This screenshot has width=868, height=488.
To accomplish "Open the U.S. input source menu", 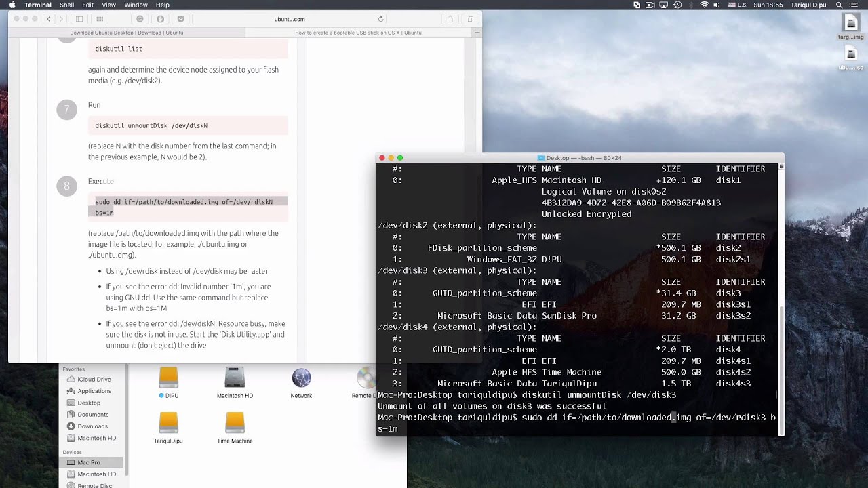I will [737, 5].
